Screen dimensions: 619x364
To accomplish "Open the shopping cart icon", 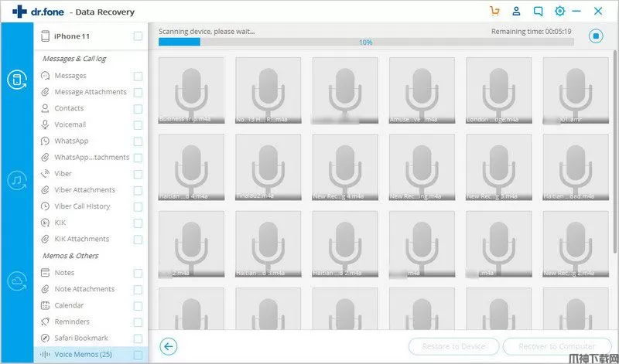I will [x=495, y=12].
